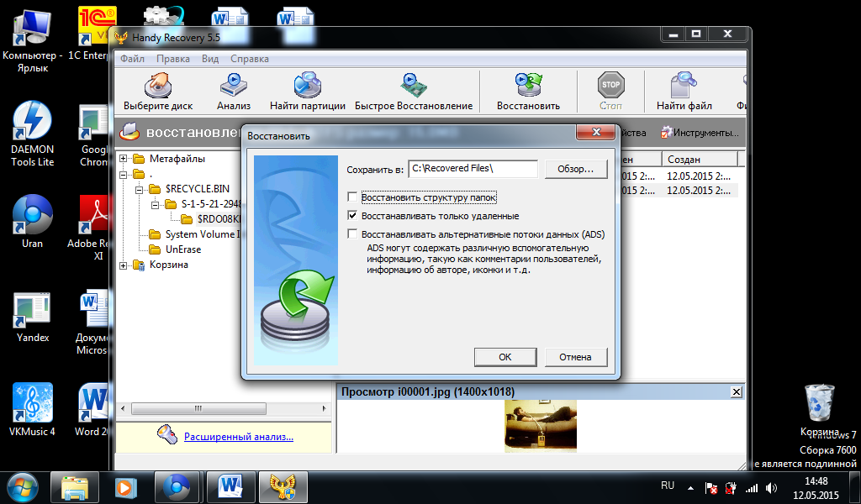
Task: Open Windows Explorer from the taskbar
Action: 75,487
